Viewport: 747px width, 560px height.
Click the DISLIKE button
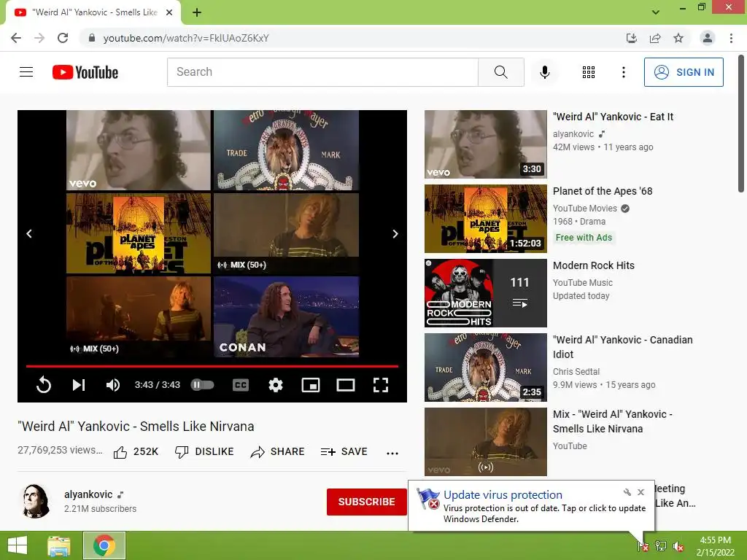pos(204,452)
